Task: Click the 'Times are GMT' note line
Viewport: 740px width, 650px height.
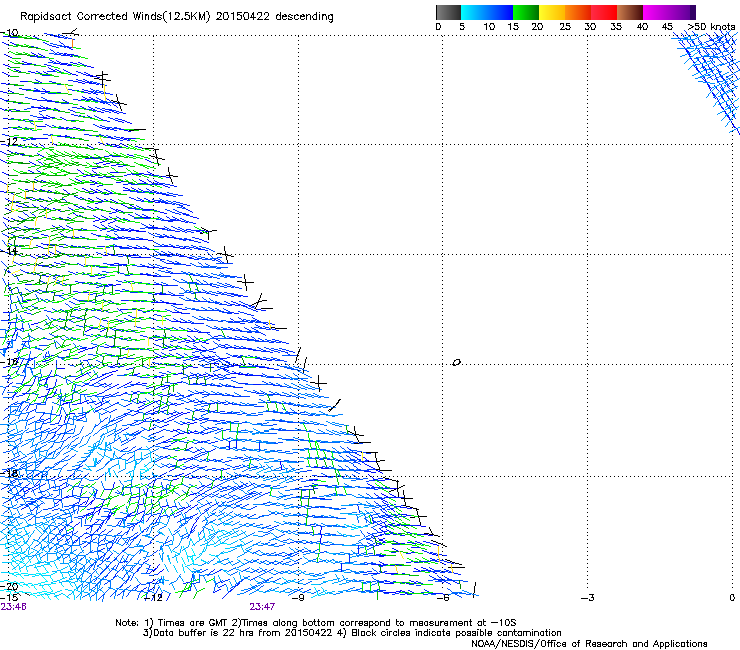Action: [315, 623]
